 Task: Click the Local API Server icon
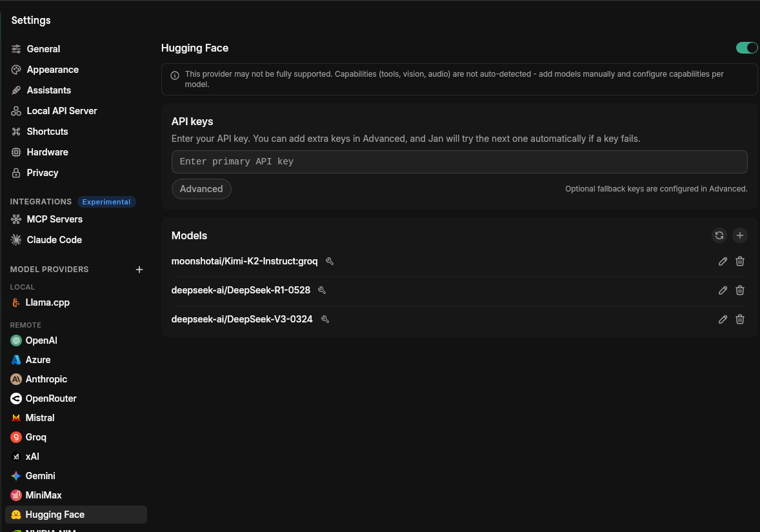tap(16, 111)
